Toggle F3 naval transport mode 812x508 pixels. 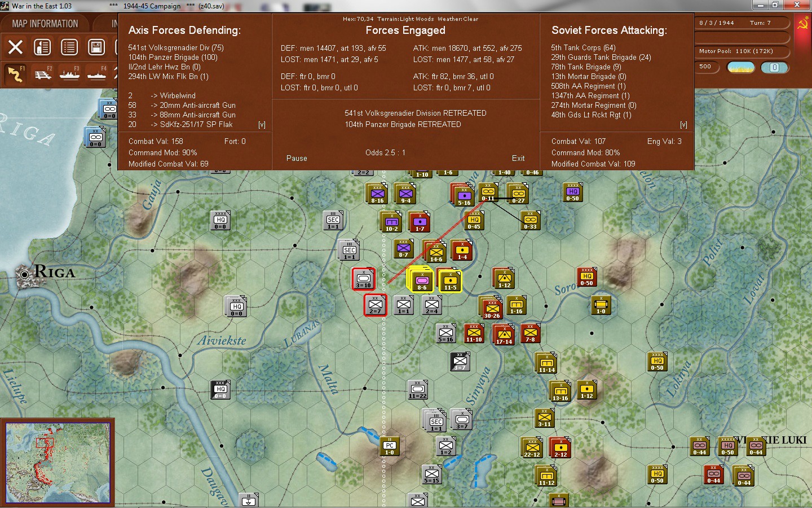(x=70, y=74)
